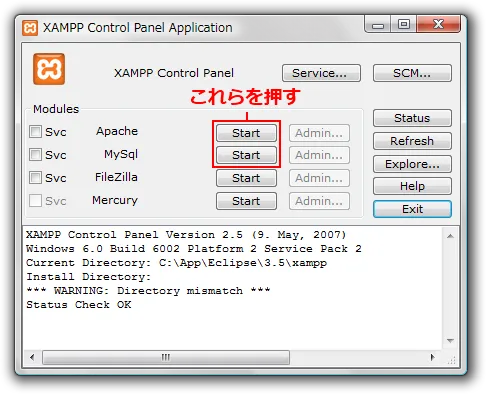Start the FileZilla module

[x=246, y=178]
